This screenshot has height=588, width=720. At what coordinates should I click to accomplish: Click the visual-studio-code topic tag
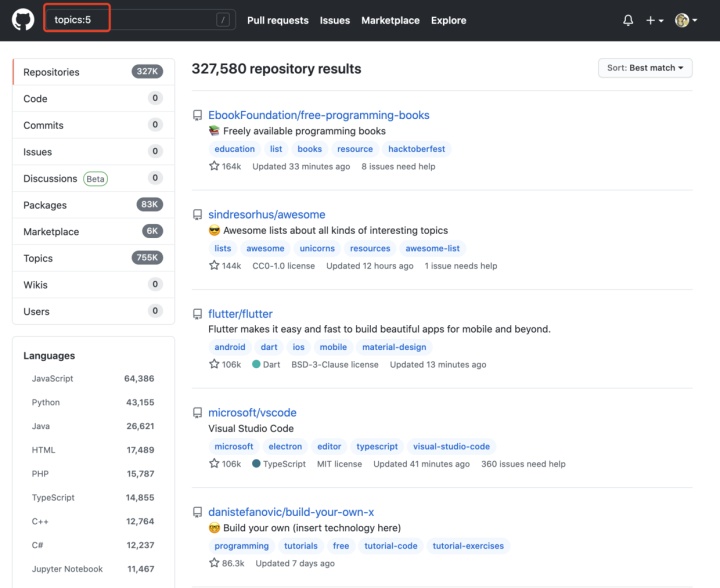(451, 447)
